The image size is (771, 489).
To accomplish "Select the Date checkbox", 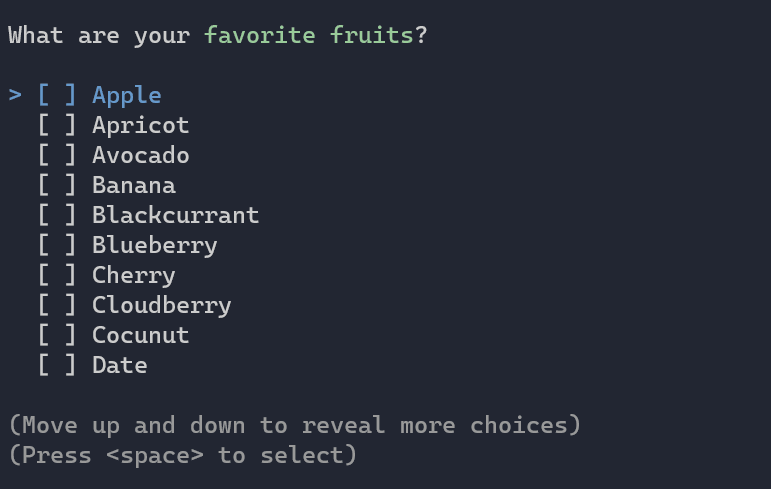I will (57, 366).
